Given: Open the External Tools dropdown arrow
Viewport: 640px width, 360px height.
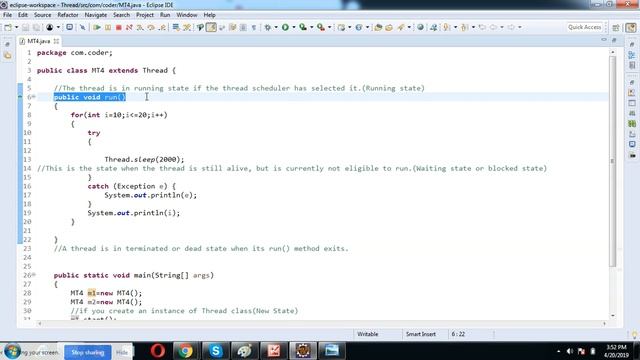Looking at the screenshot, I should pos(329,27).
